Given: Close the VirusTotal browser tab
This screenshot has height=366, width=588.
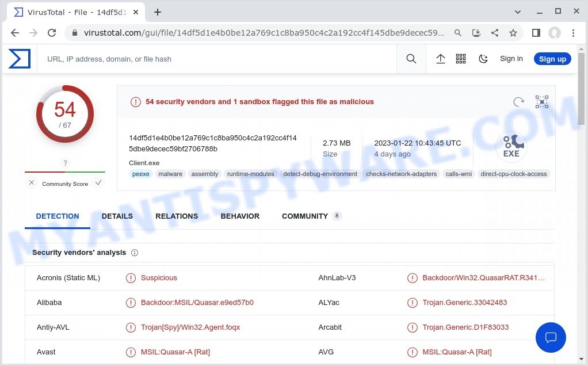Looking at the screenshot, I should 136,13.
